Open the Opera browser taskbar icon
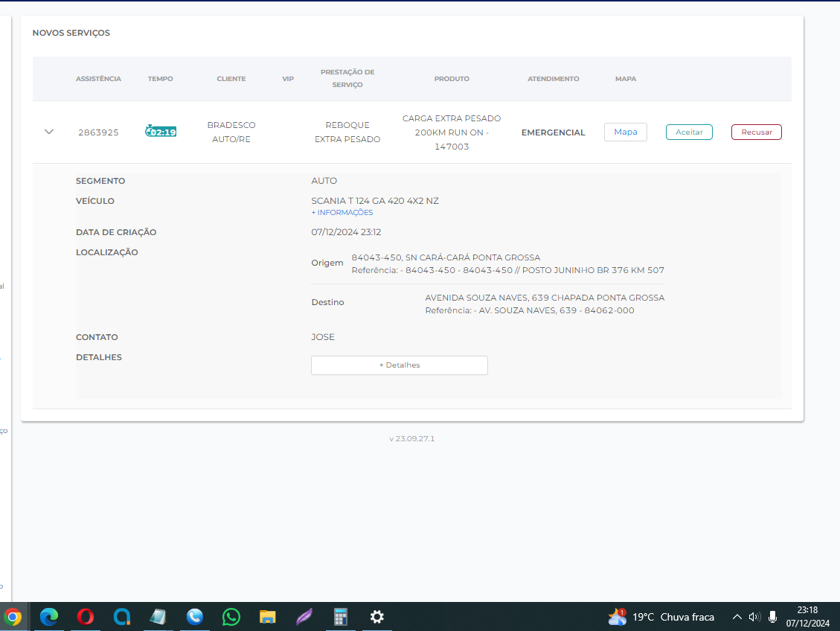The height and width of the screenshot is (631, 840). (x=86, y=617)
